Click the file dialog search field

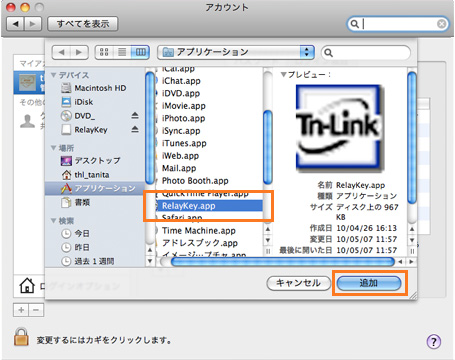(366, 53)
